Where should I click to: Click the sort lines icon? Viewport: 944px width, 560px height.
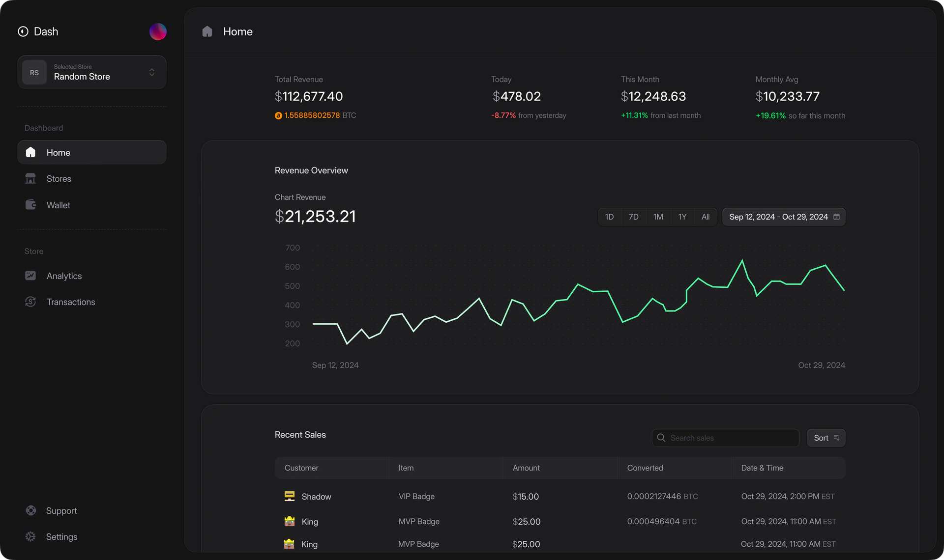tap(836, 438)
